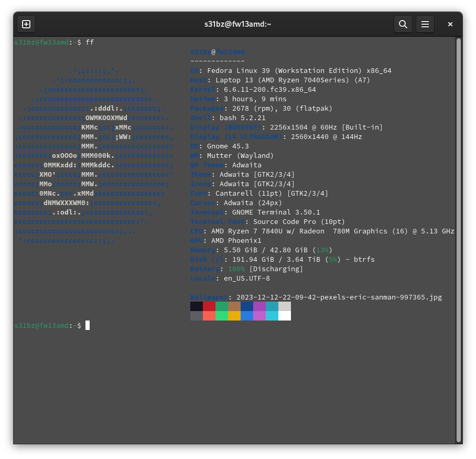Click battery status "[Discharging]"

click(x=276, y=269)
